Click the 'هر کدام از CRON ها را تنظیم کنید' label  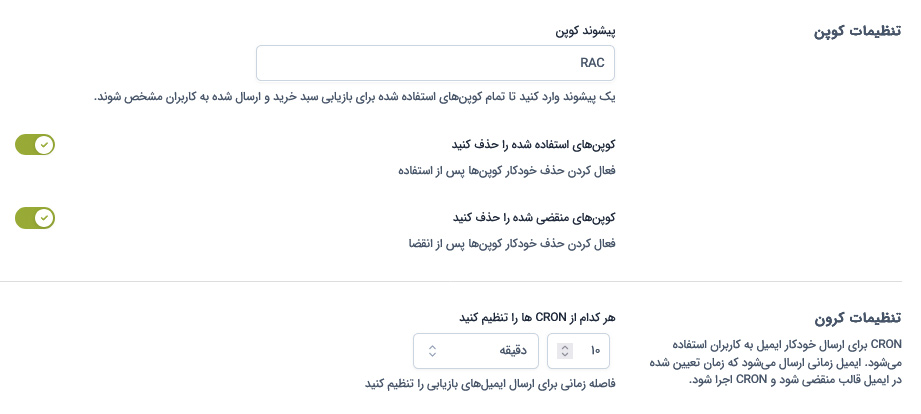[537, 318]
